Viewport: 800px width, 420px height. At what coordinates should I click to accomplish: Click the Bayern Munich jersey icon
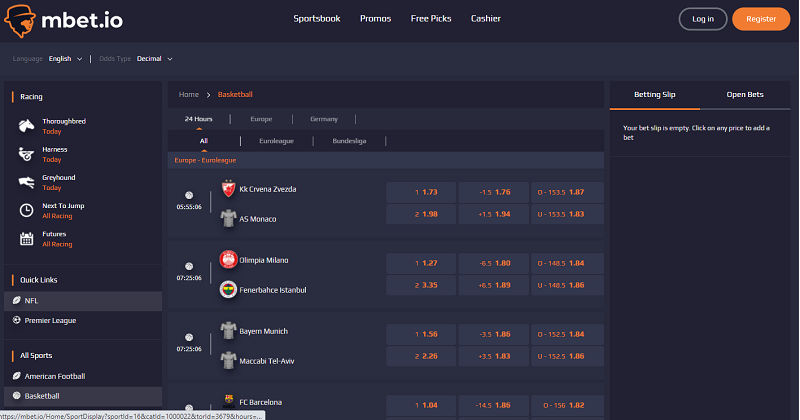(228, 331)
